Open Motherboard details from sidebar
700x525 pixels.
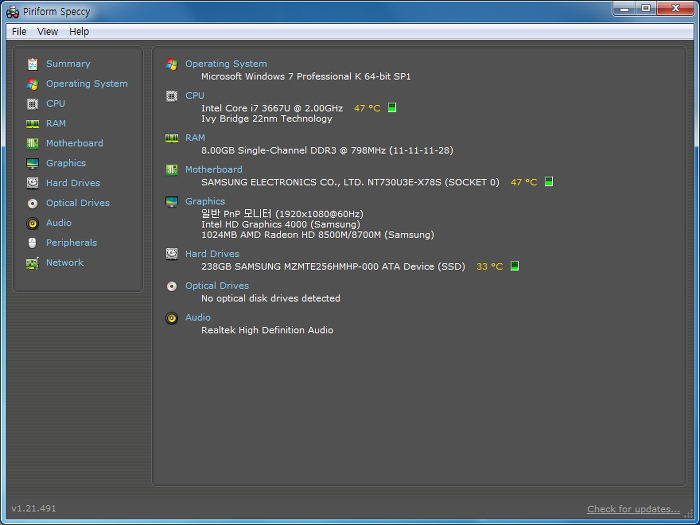click(x=75, y=143)
